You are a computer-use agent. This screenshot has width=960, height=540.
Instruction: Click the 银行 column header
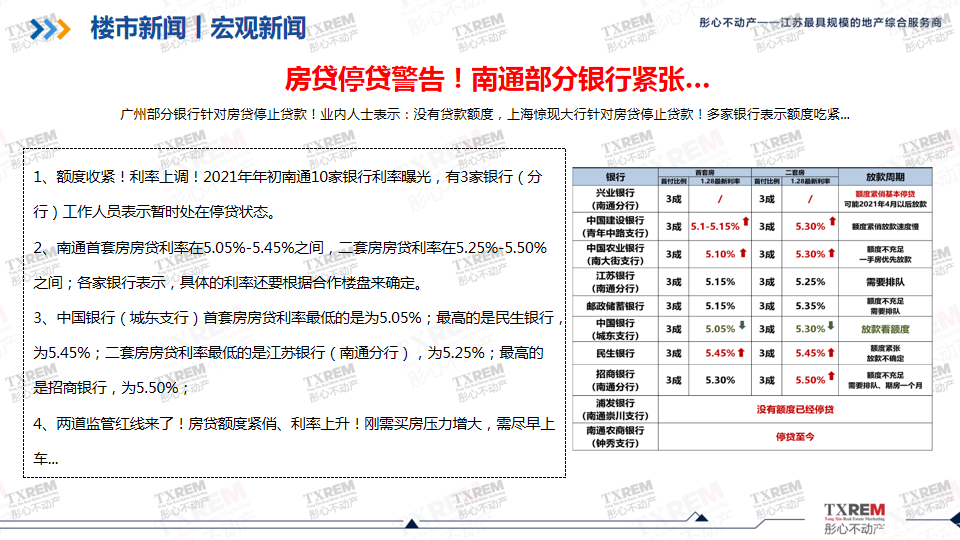(615, 177)
